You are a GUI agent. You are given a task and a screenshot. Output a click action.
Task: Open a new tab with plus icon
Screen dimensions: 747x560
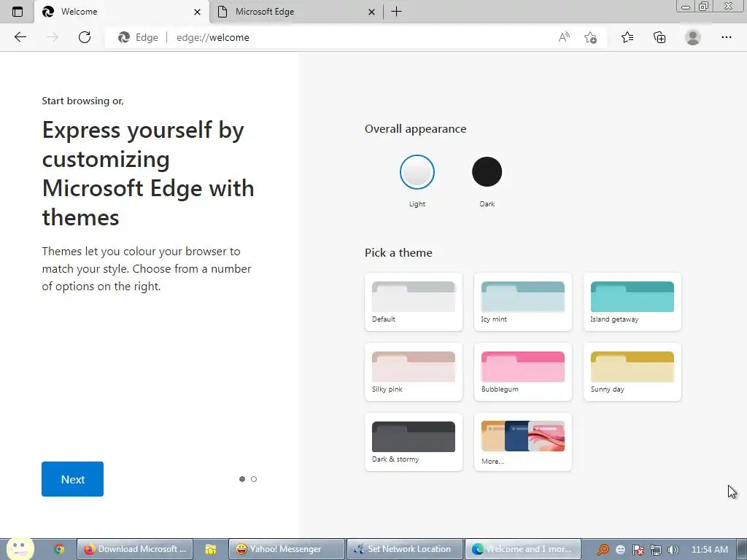[x=396, y=12]
